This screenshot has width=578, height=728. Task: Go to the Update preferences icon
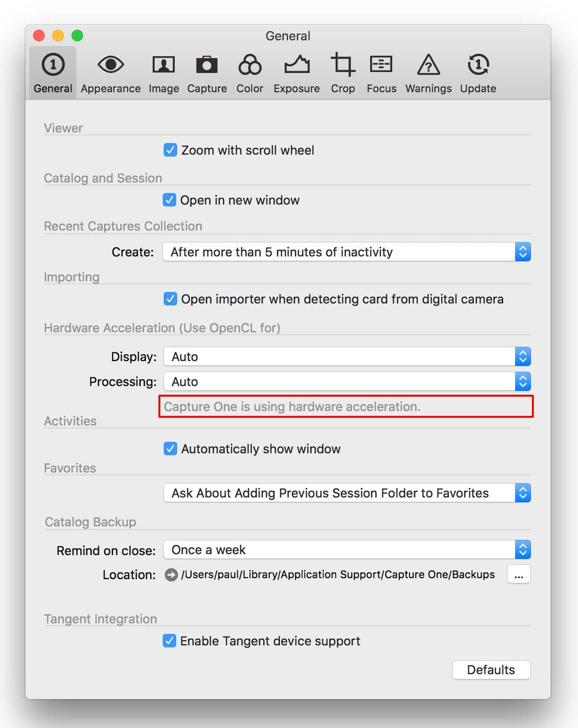[478, 64]
